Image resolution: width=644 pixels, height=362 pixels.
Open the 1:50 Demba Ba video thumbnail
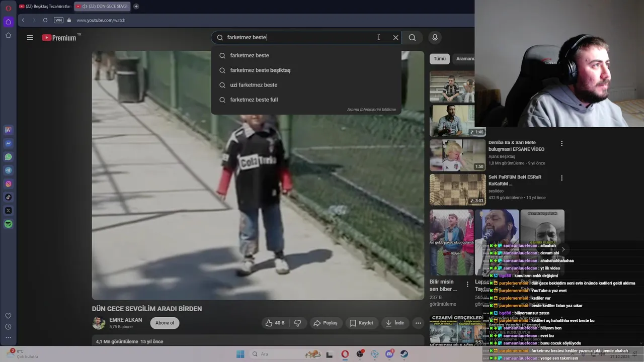pos(457,155)
